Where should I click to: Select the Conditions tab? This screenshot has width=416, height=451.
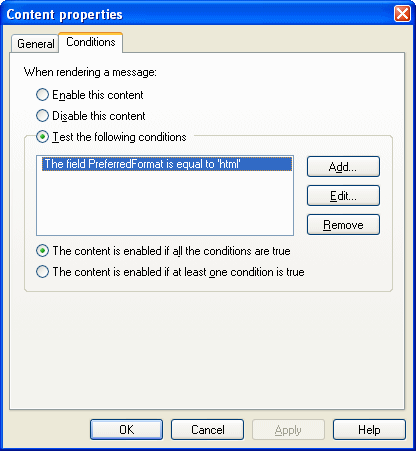[91, 42]
